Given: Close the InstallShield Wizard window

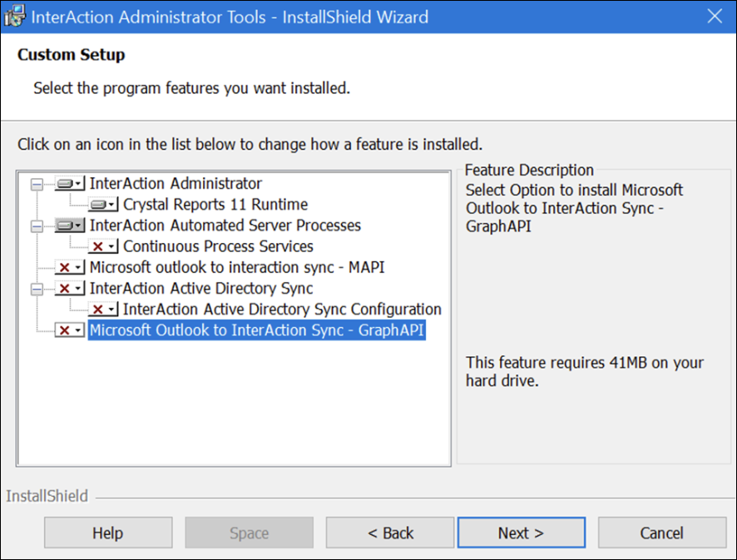Looking at the screenshot, I should tap(715, 17).
